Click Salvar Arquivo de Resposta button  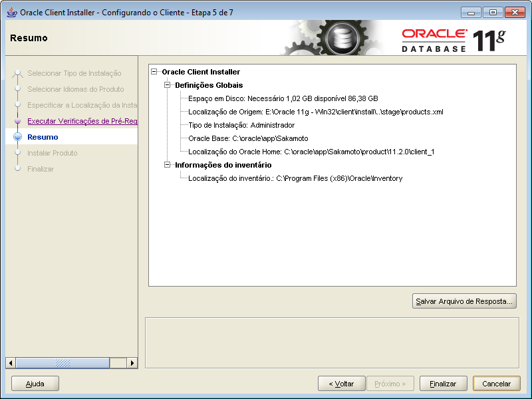tap(464, 301)
